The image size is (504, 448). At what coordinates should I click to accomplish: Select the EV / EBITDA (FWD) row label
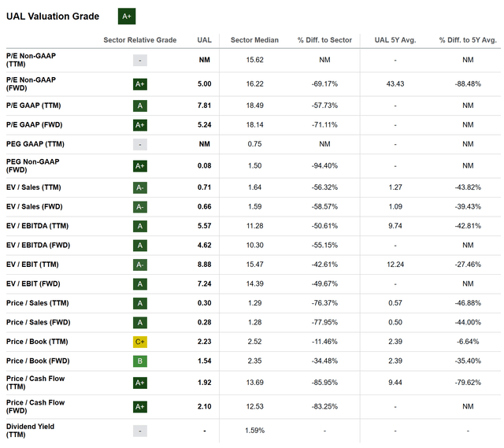point(39,245)
